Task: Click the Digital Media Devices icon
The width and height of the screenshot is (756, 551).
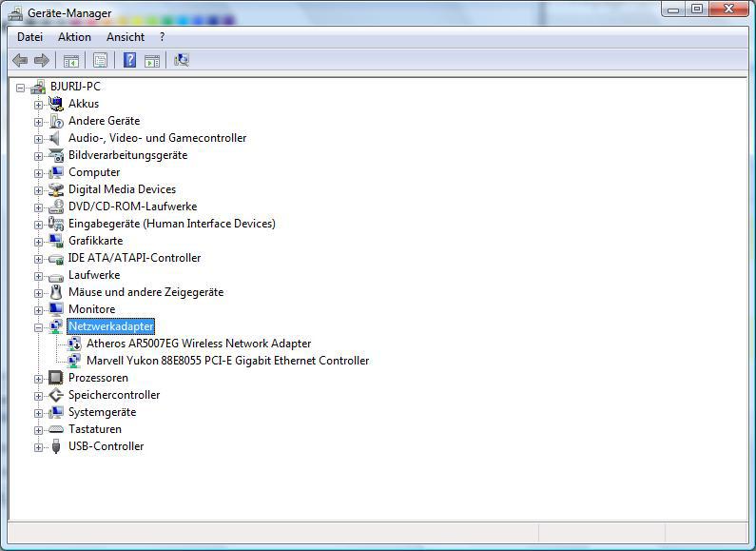Action: (56, 189)
